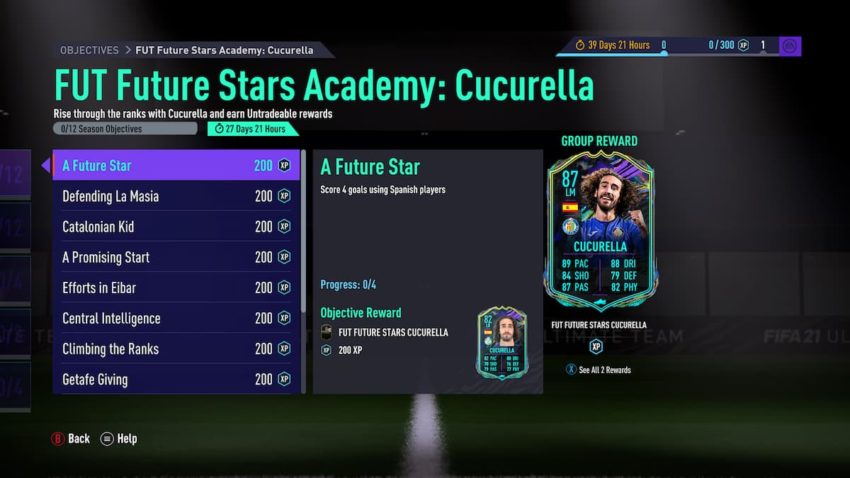Click the 87 Cucurella group reward card
Image resolution: width=850 pixels, height=478 pixels.
click(601, 232)
